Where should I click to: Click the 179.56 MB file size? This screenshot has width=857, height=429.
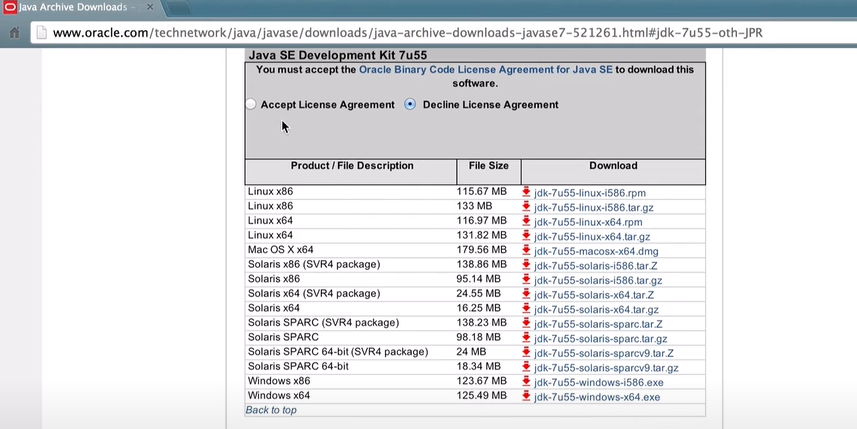click(x=482, y=250)
